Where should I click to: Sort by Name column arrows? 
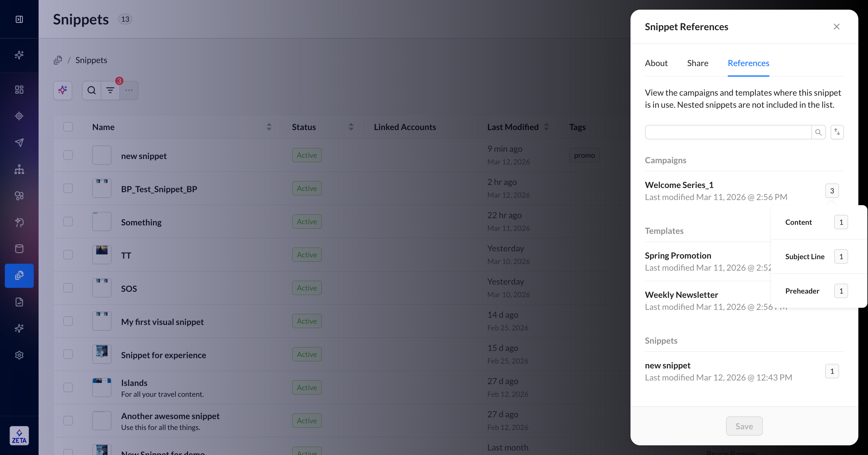269,127
